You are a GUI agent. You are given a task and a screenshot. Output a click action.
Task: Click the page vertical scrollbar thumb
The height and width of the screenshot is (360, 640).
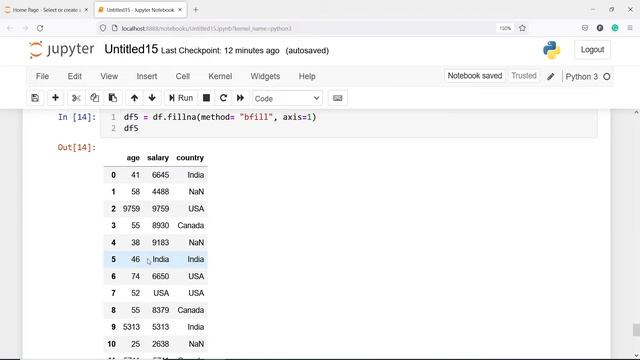pyautogui.click(x=636, y=330)
